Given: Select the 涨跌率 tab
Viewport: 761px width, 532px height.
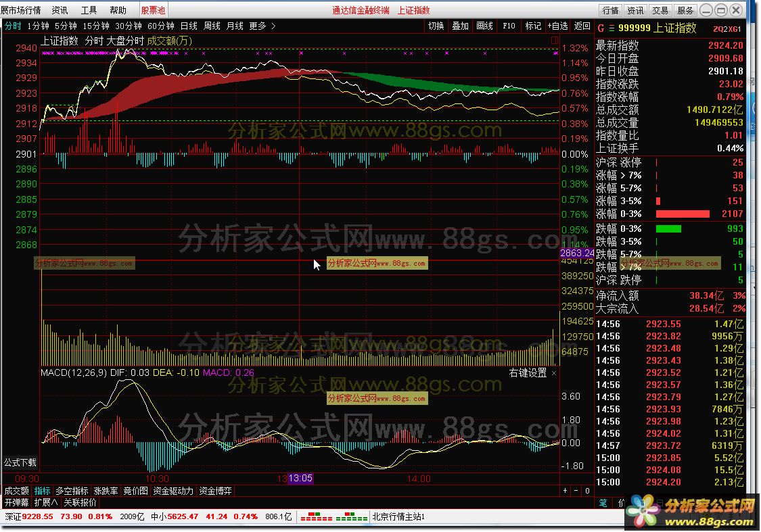Looking at the screenshot, I should [x=106, y=491].
